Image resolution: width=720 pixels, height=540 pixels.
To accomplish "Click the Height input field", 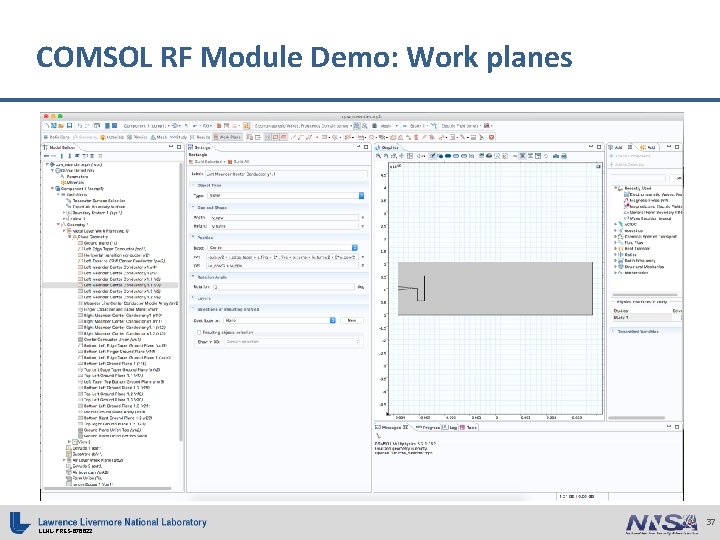I will point(284,226).
